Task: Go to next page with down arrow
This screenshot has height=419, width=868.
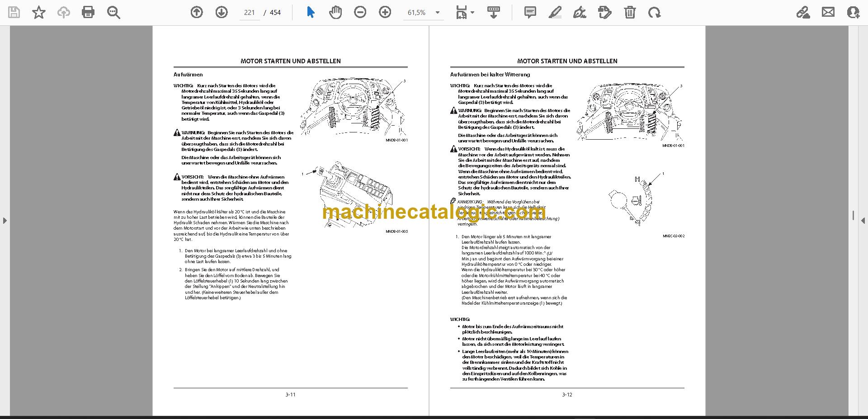Action: [x=222, y=12]
